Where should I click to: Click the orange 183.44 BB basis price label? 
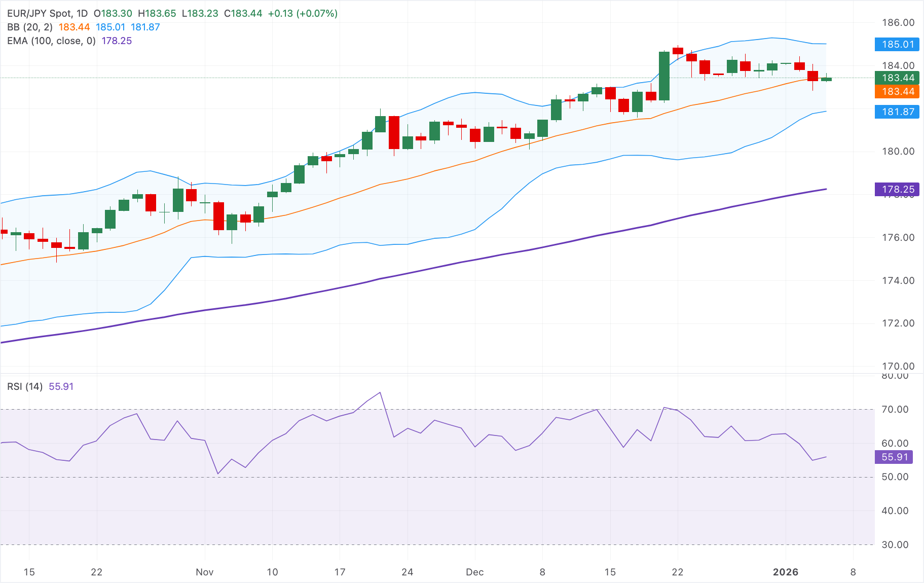point(896,92)
